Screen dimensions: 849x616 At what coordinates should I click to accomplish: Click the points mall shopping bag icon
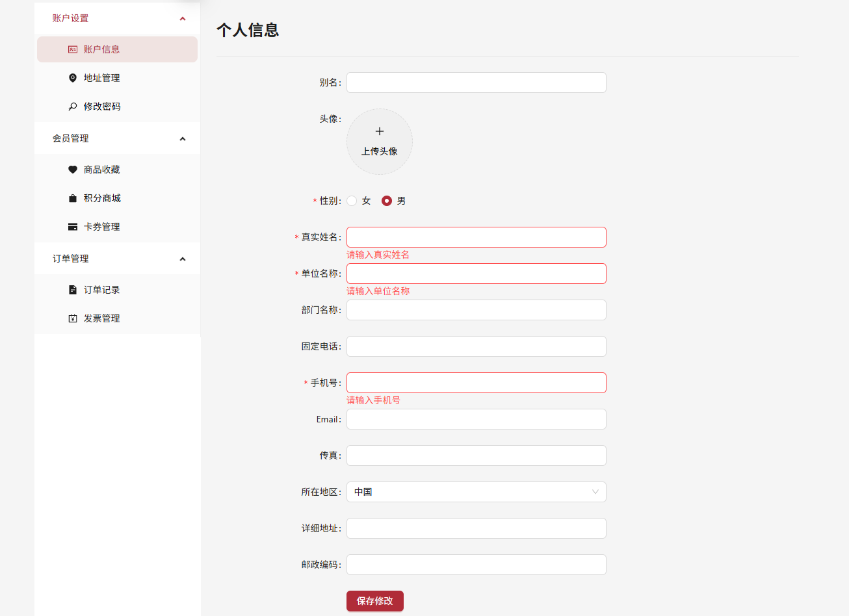pos(73,198)
